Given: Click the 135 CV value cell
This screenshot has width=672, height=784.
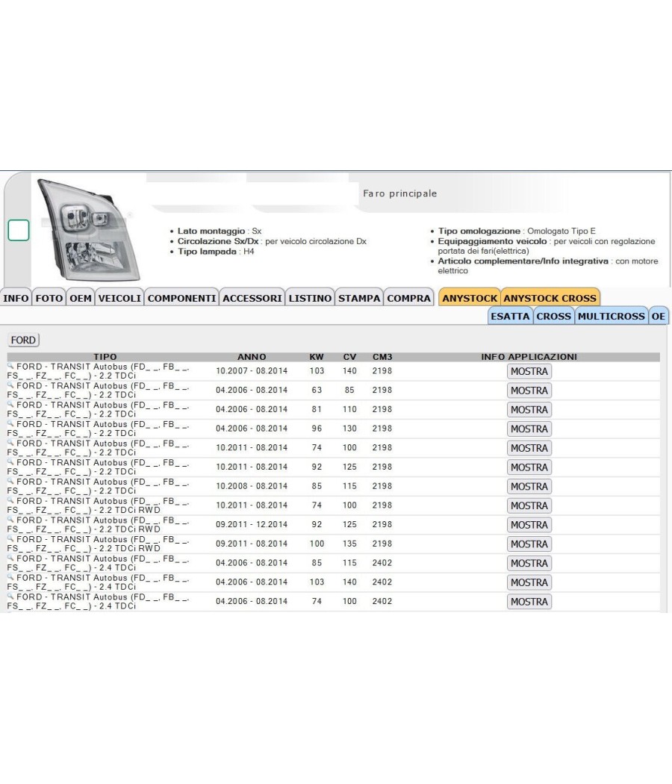Looking at the screenshot, I should coord(349,544).
